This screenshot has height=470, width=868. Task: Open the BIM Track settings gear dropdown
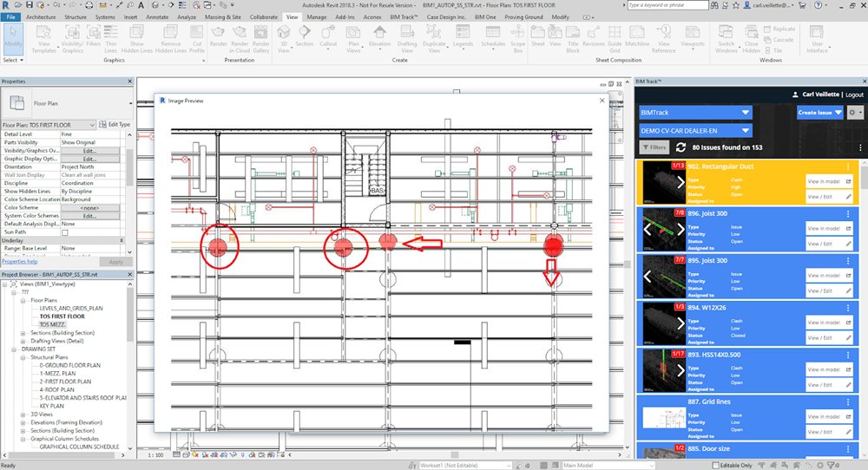[x=855, y=112]
